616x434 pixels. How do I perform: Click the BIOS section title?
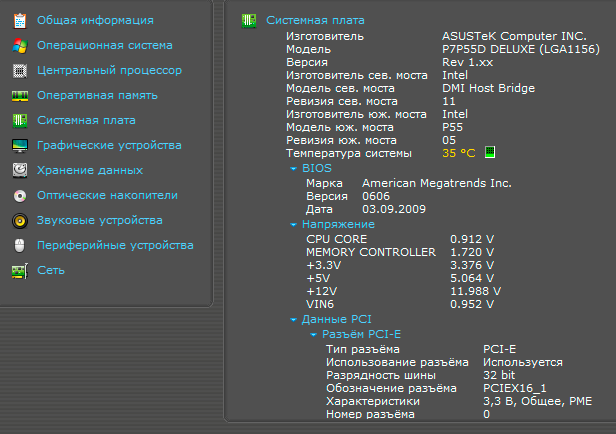(x=317, y=168)
